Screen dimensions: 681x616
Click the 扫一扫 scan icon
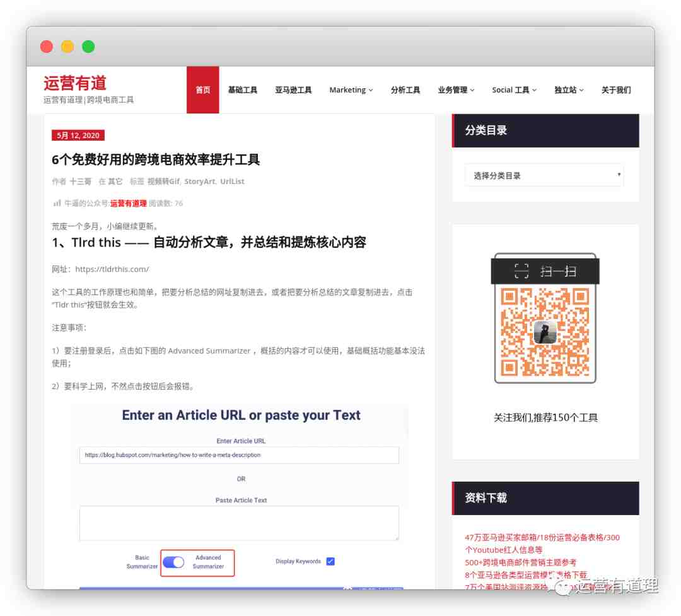(521, 271)
